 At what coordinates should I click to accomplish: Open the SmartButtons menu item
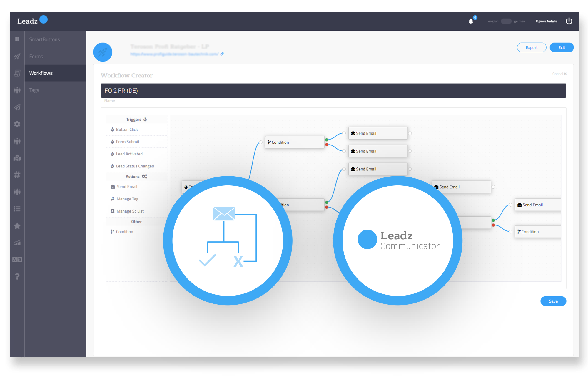44,39
